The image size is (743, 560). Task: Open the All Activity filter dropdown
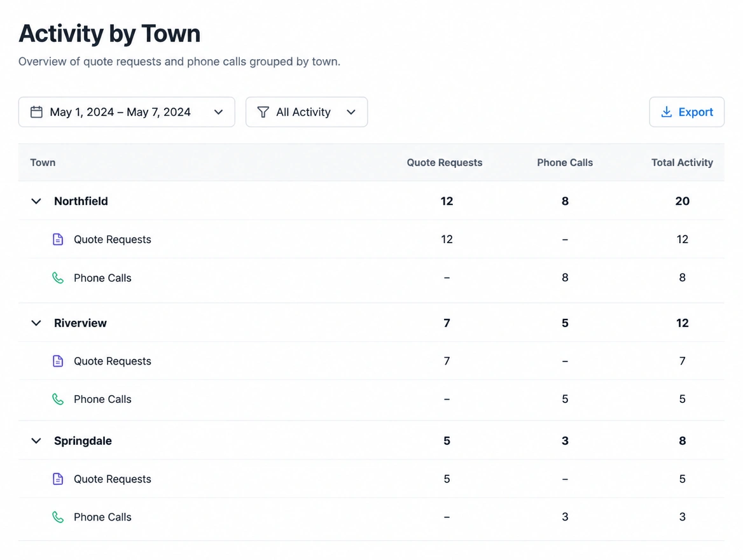pos(307,112)
